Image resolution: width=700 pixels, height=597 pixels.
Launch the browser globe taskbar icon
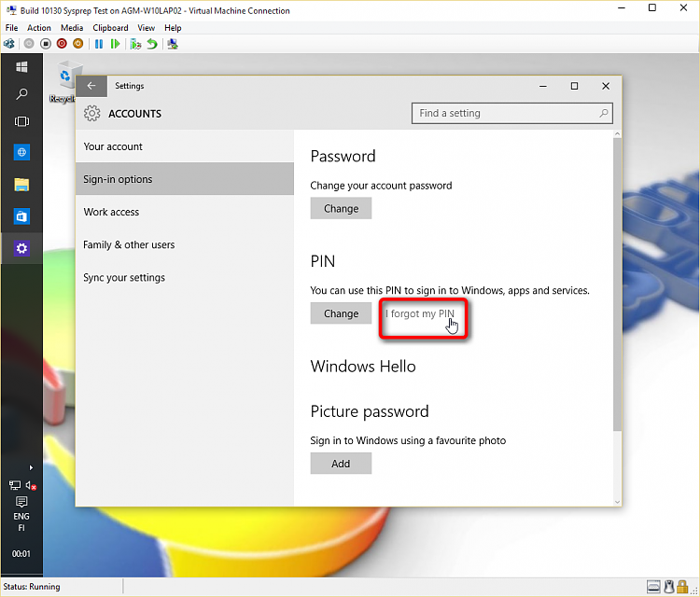21,152
